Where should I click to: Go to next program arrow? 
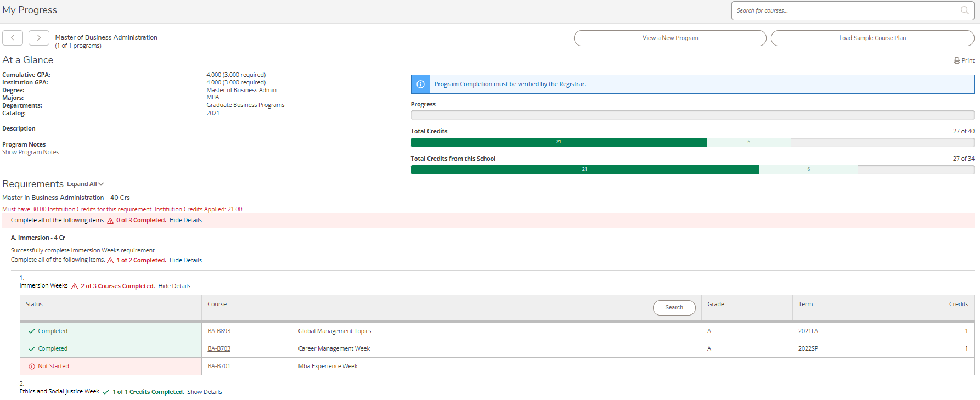click(38, 38)
